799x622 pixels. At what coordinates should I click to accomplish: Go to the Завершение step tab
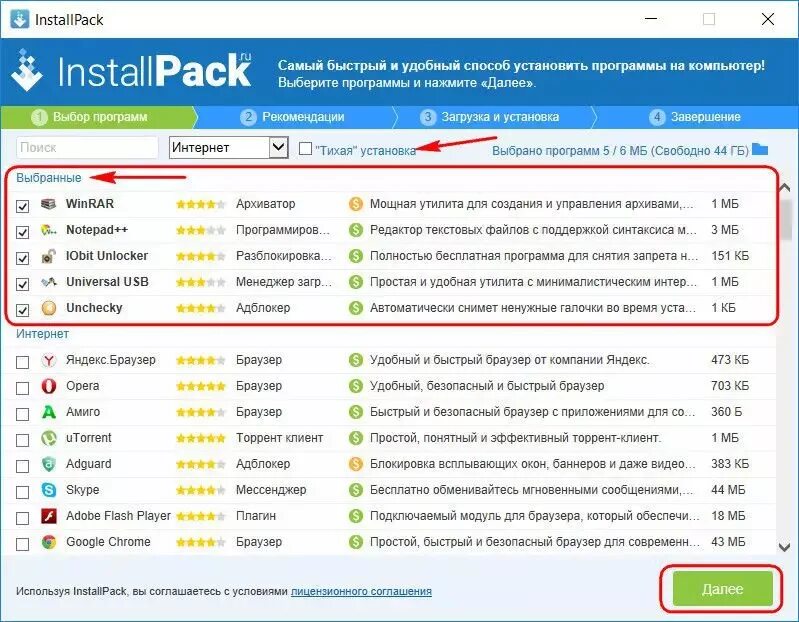pos(696,117)
